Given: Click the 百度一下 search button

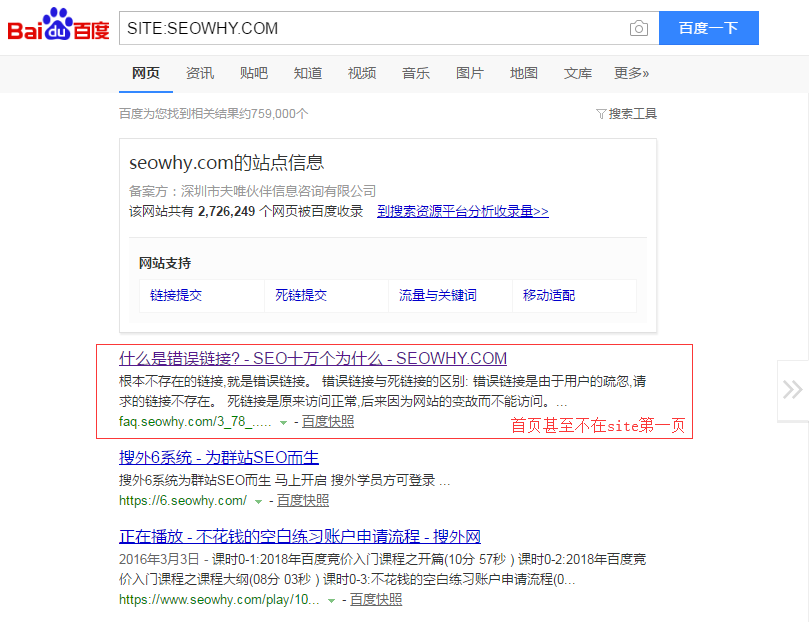Looking at the screenshot, I should [x=708, y=28].
